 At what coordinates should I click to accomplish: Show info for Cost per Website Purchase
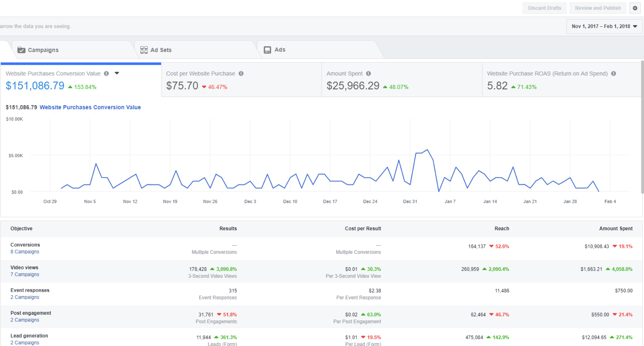coord(241,74)
